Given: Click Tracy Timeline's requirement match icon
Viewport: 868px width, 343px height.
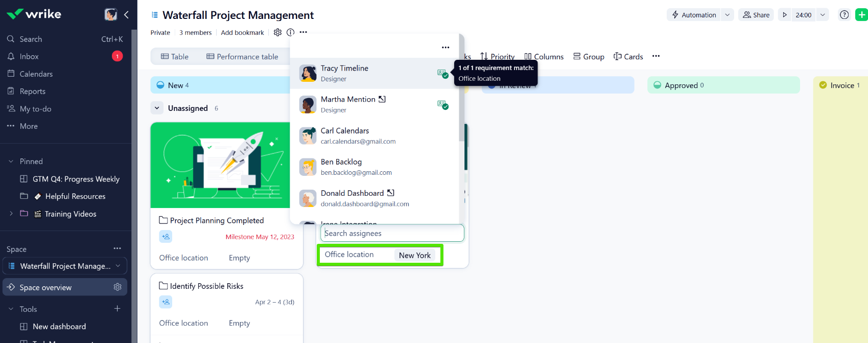Looking at the screenshot, I should [x=443, y=74].
